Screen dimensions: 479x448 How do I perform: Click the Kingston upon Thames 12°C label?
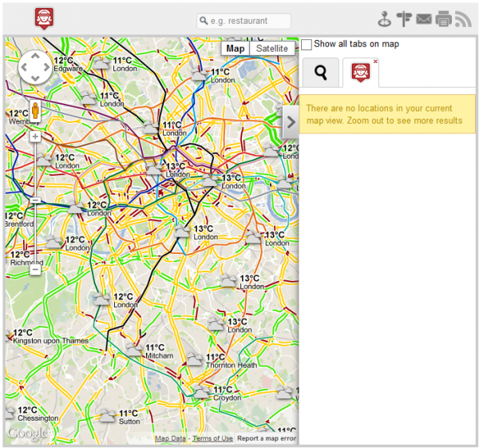50,336
